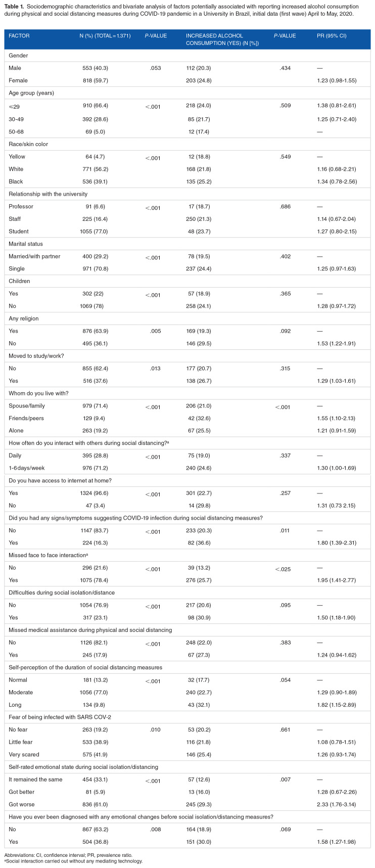Click the 'Whom do you live with?' heading
375x868 pixels.
tap(36, 394)
